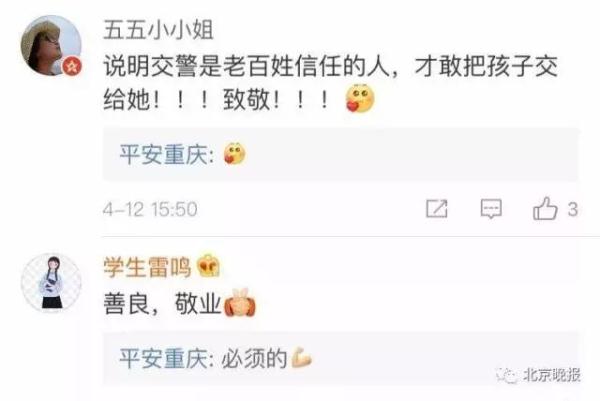Click the 4-12 15:50 timestamp
Screen dimensions: 600x401
(150, 209)
